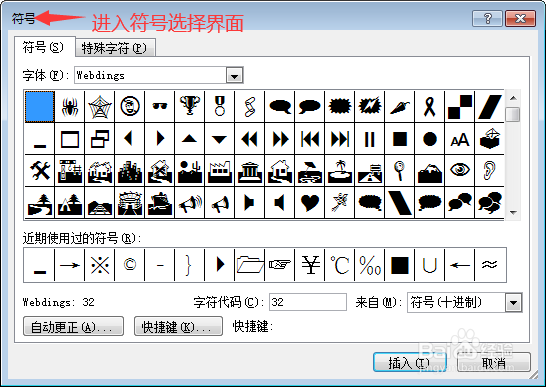Open dialog help with question mark button

pos(488,18)
